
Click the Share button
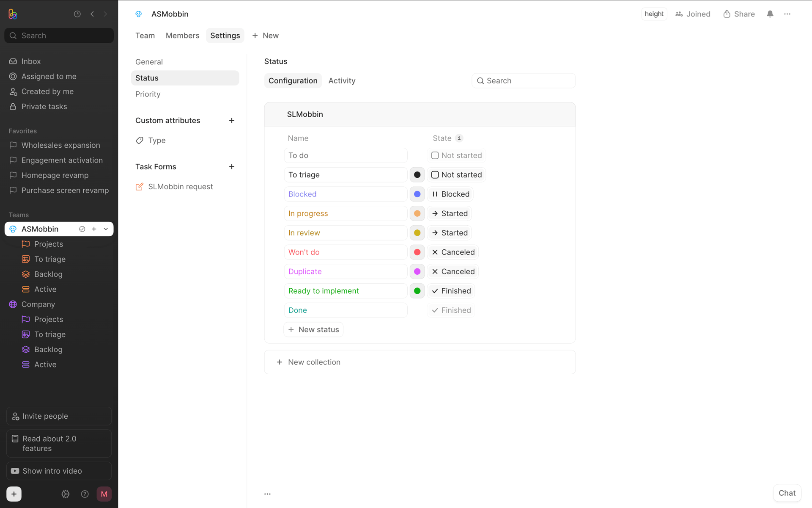click(739, 14)
